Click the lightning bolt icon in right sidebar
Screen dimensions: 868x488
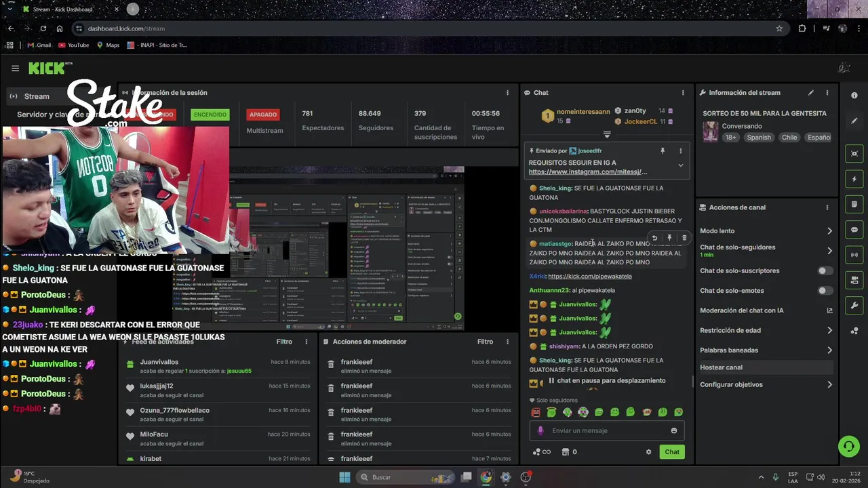854,179
